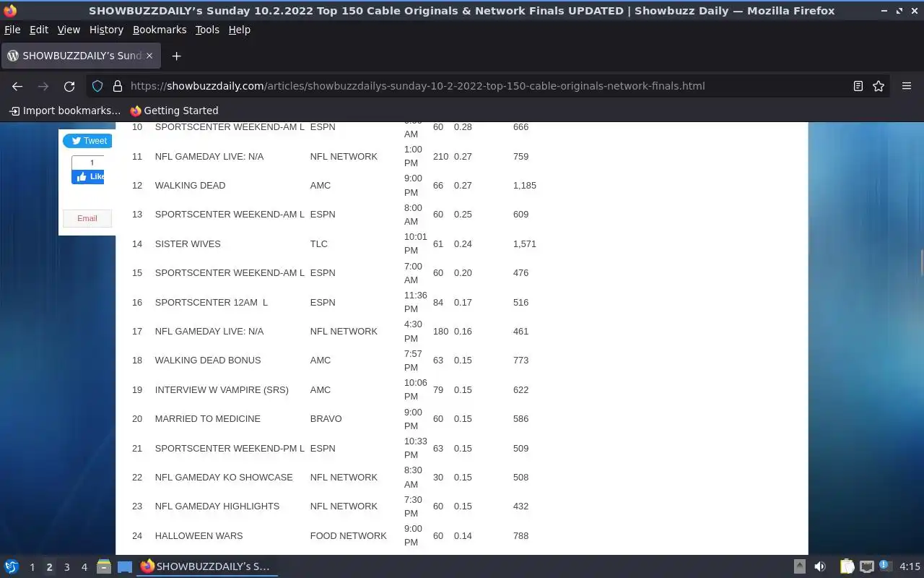This screenshot has height=578, width=924.
Task: Open the file manager taskbar icon
Action: click(x=103, y=566)
